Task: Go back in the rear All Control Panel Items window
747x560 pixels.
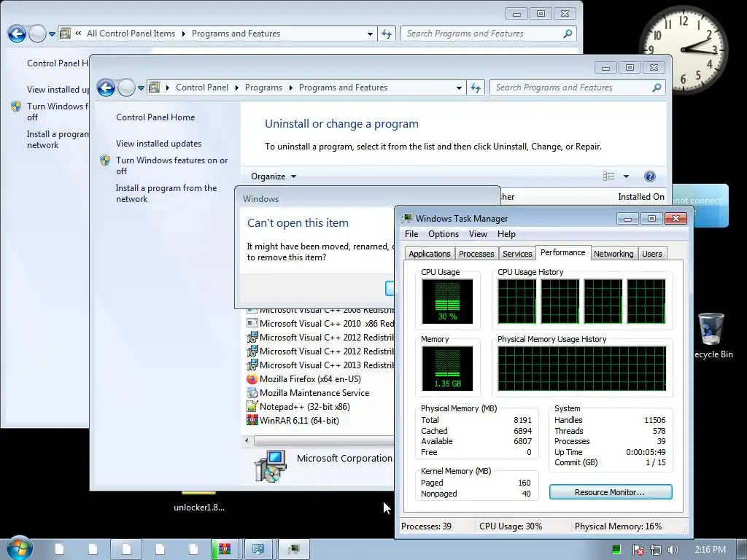Action: pos(17,34)
